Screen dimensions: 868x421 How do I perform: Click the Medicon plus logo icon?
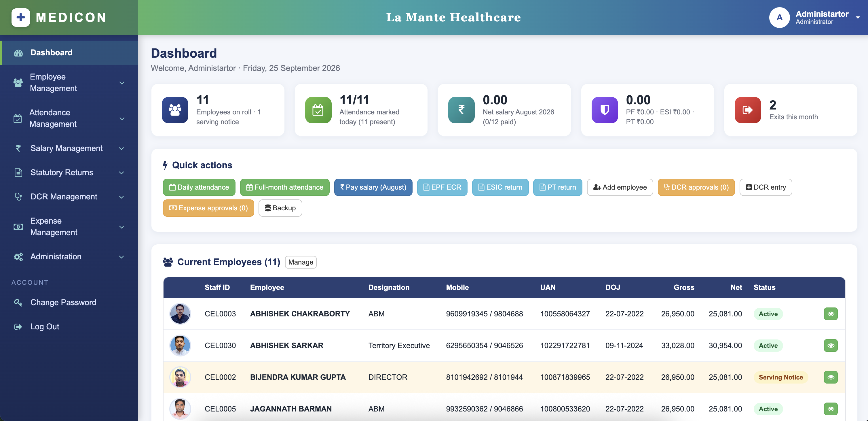20,17
